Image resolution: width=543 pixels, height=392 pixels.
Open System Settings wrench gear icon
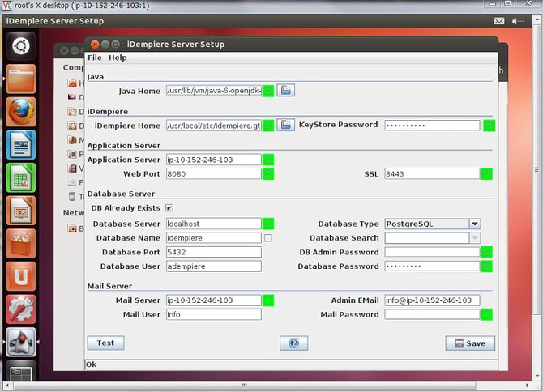21,309
